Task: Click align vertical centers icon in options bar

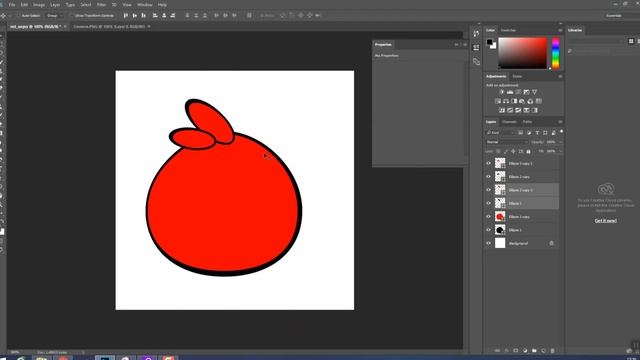Action: [135, 16]
